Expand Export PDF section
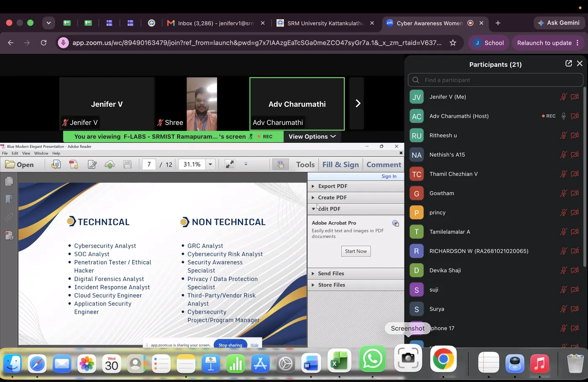The width and height of the screenshot is (588, 382). coord(356,186)
